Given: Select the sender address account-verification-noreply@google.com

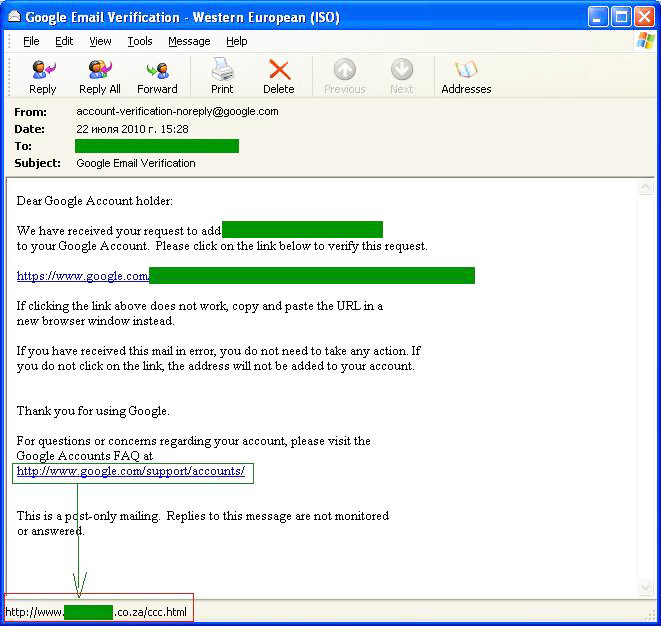Looking at the screenshot, I should (177, 111).
